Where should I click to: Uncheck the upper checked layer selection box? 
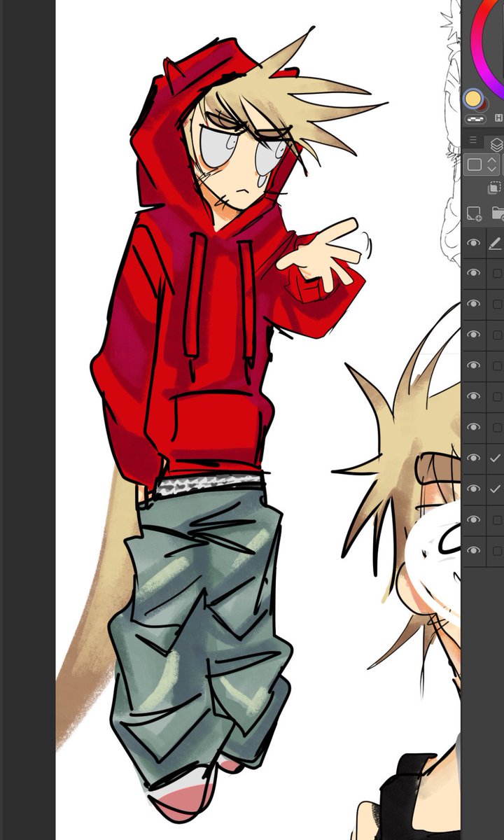[496, 458]
